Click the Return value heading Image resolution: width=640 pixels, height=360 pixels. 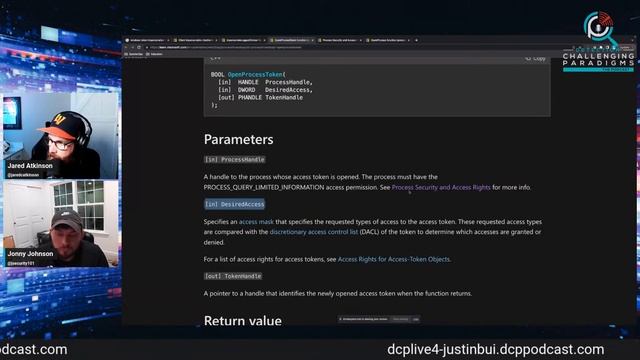242,321
